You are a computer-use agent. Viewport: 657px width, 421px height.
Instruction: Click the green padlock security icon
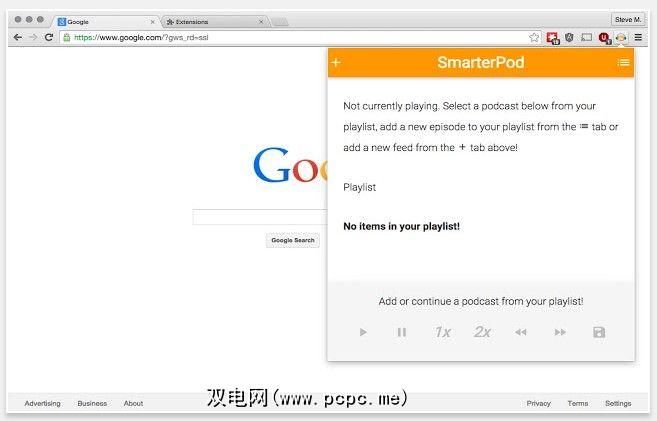tap(67, 38)
